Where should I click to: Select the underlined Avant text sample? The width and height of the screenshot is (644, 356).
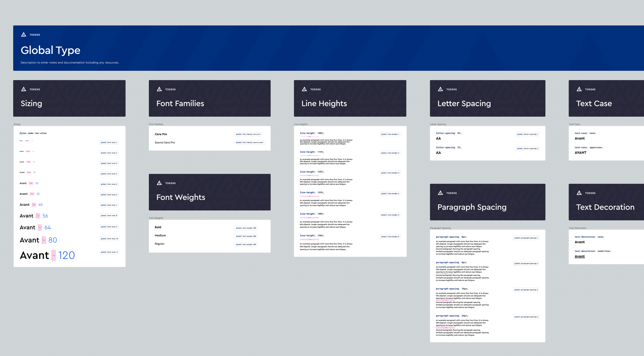(x=579, y=256)
